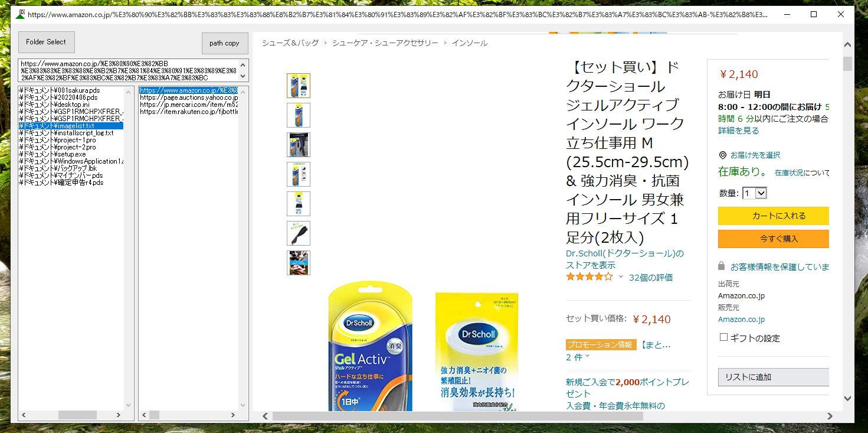Click the インソール breadcrumb link
Image resolution: width=868 pixels, height=433 pixels.
tap(469, 43)
